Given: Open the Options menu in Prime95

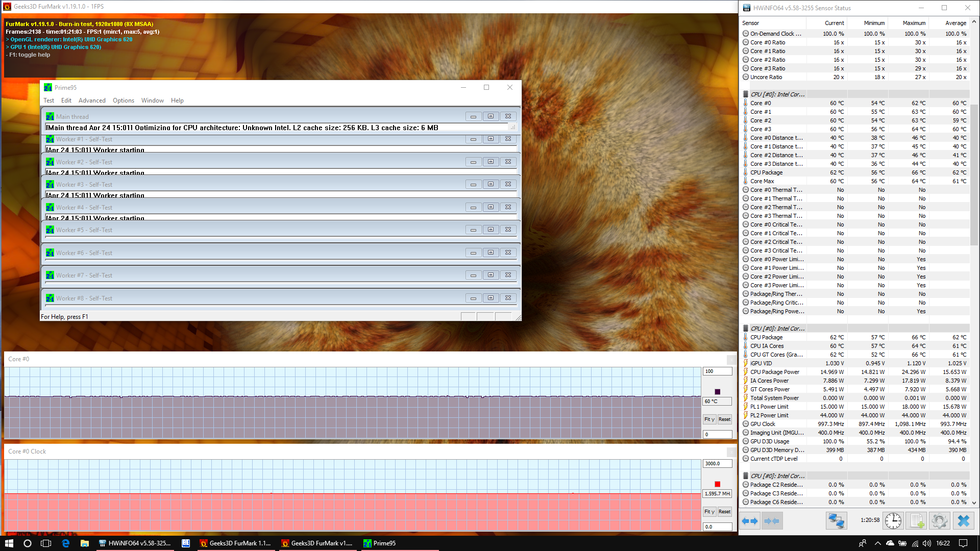Looking at the screenshot, I should (x=124, y=101).
